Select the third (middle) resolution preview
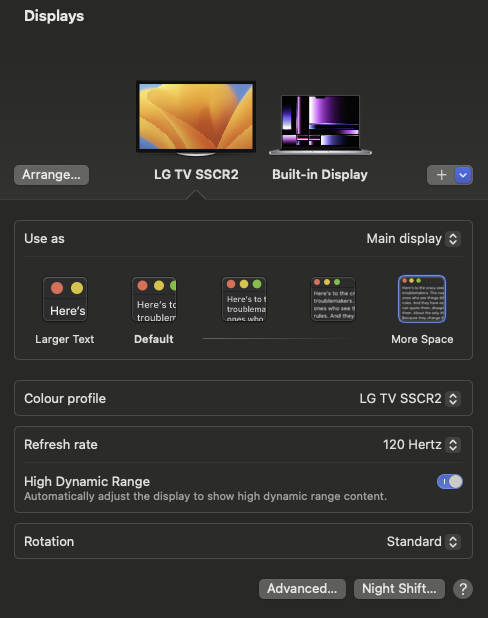Viewport: 488px width, 618px height. [244, 299]
